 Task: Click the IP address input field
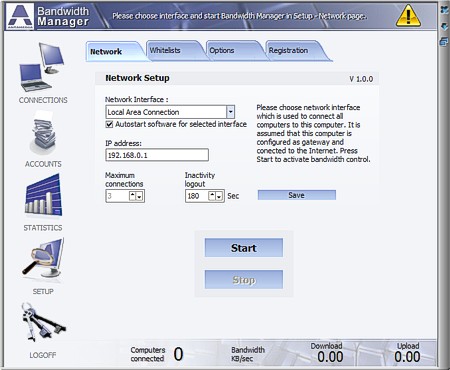pos(157,155)
